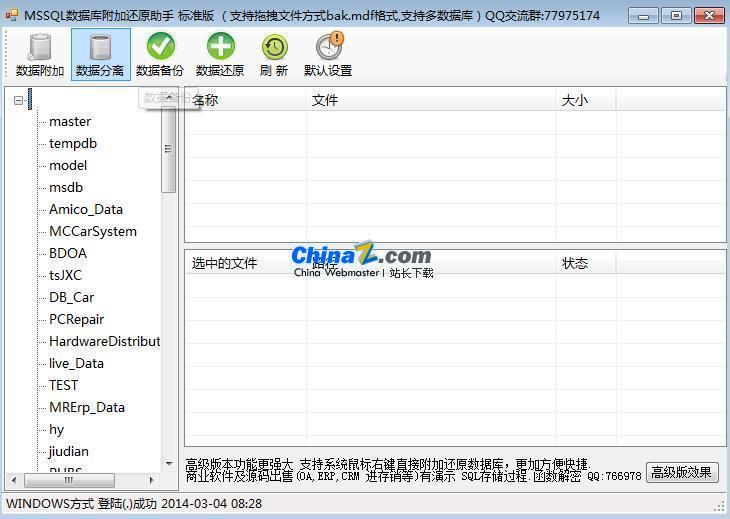Image resolution: width=730 pixels, height=519 pixels.
Task: Select the master database
Action: pyautogui.click(x=70, y=121)
